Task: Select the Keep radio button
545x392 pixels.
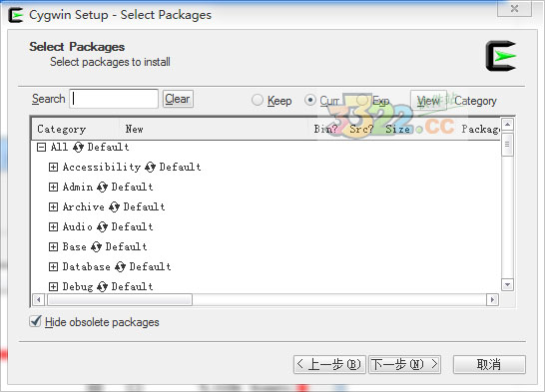Action: 258,100
